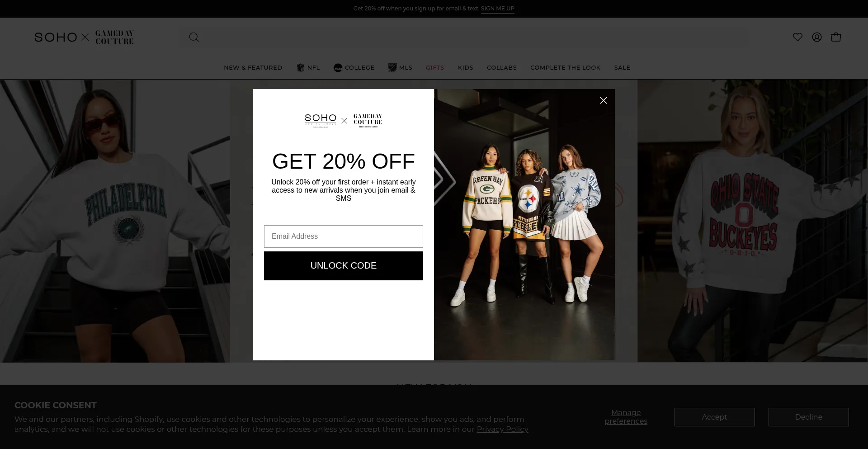The height and width of the screenshot is (449, 868).
Task: Accept the cookie consent
Action: pyautogui.click(x=714, y=417)
